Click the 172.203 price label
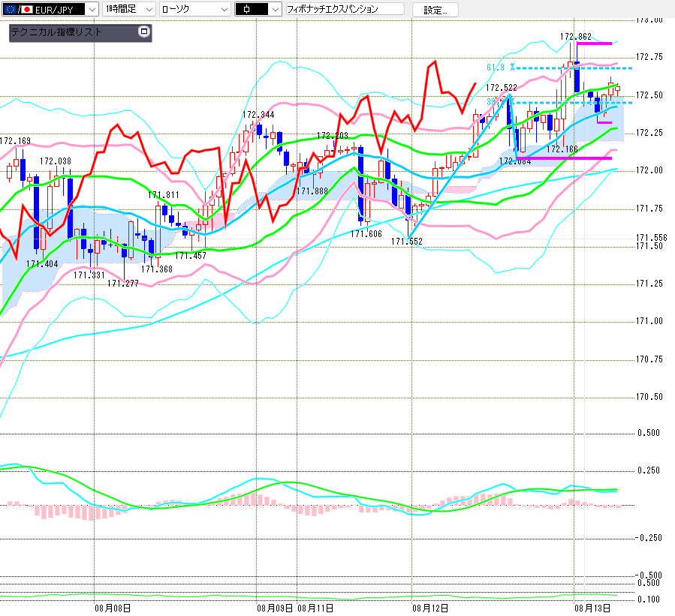This screenshot has width=675, height=616. point(333,136)
